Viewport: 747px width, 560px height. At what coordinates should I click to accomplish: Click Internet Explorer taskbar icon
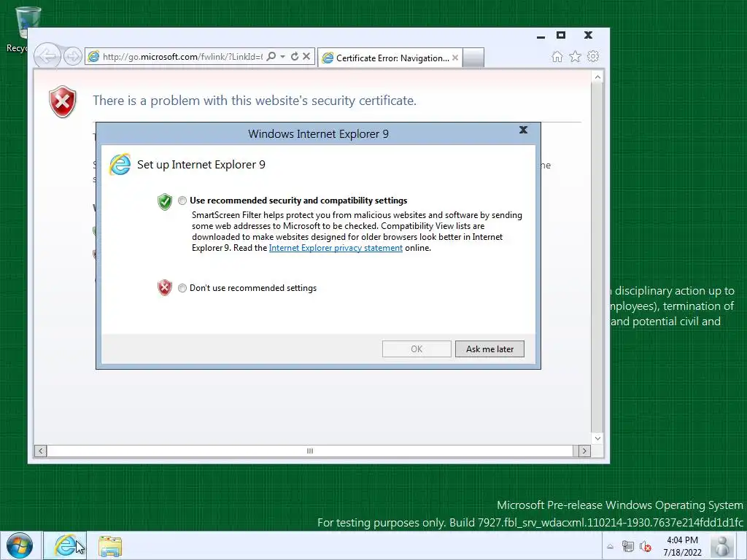(65, 545)
